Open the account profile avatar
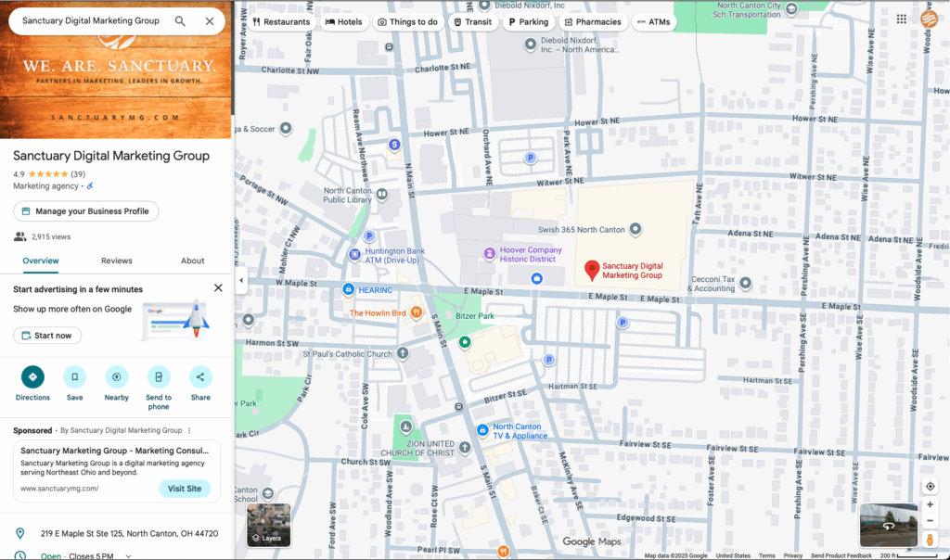This screenshot has width=950, height=560. (x=930, y=19)
